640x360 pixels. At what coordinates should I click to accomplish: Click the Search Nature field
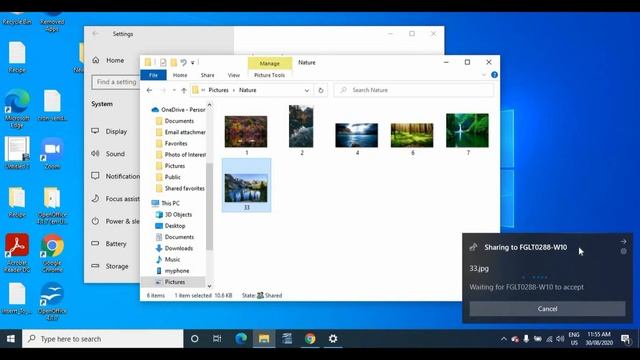coord(413,90)
